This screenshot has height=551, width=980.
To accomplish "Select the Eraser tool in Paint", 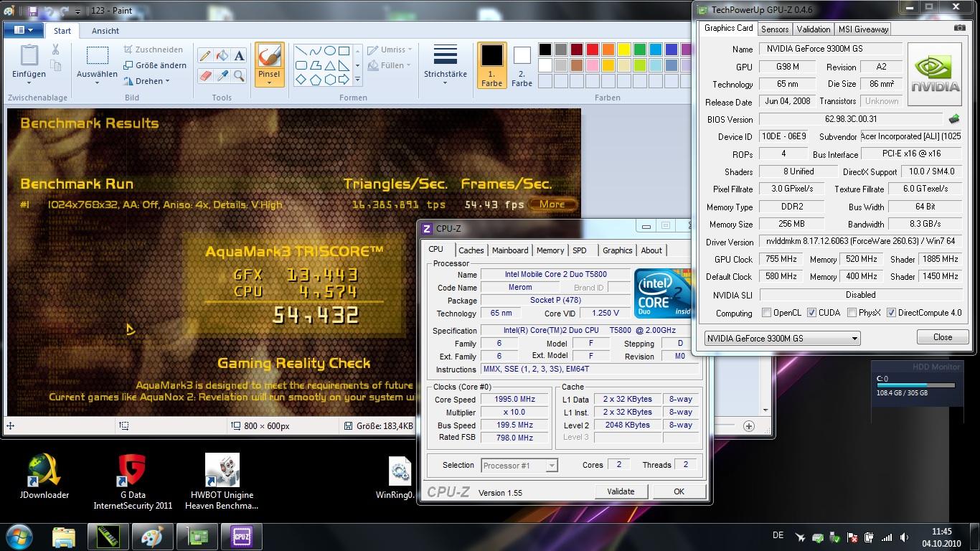I will [205, 75].
